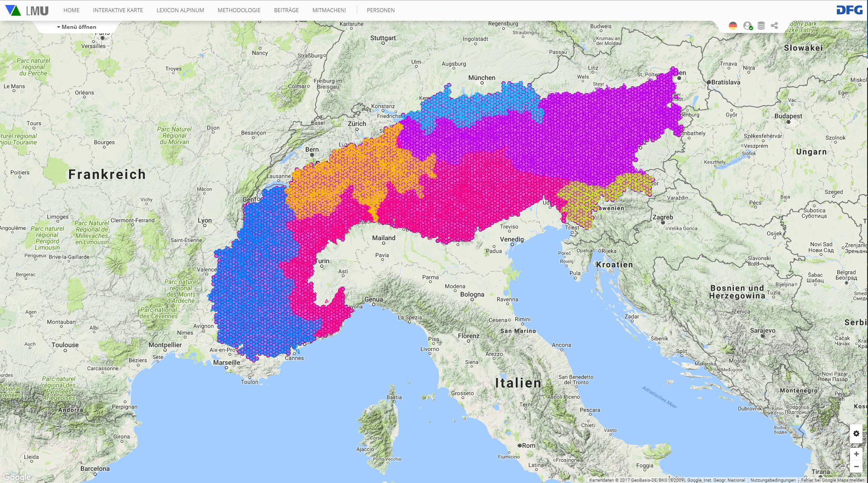Zoom out with the minus button
The height and width of the screenshot is (483, 868).
(x=856, y=467)
